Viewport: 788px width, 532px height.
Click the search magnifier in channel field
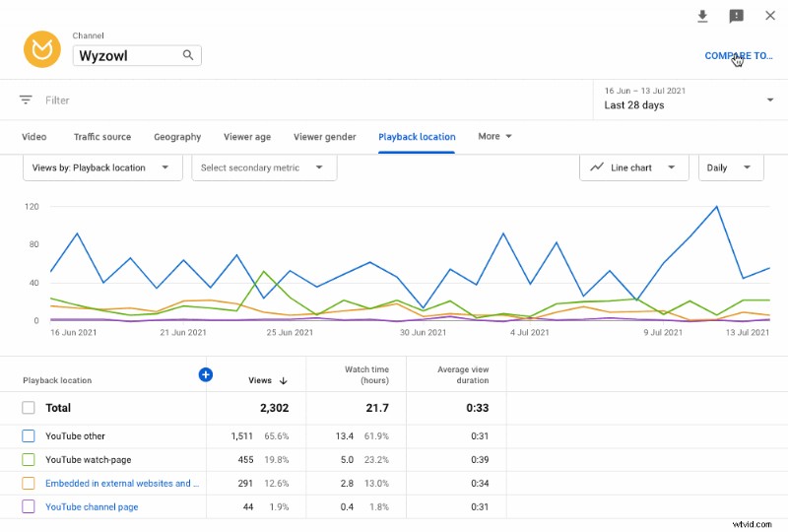point(188,55)
